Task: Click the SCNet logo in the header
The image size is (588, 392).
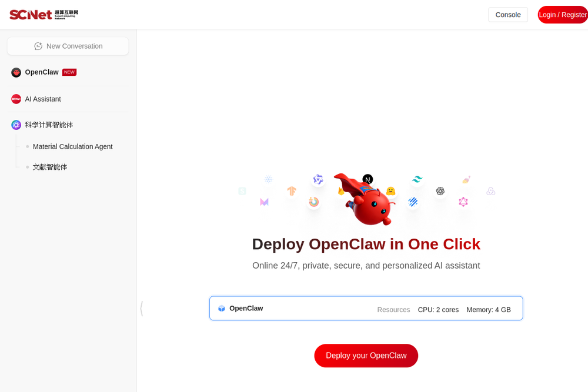Action: pyautogui.click(x=44, y=15)
